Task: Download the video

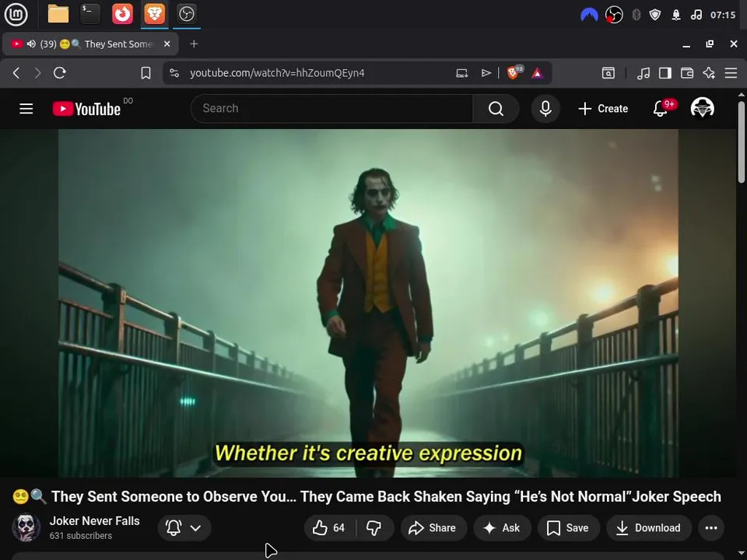Action: [648, 527]
